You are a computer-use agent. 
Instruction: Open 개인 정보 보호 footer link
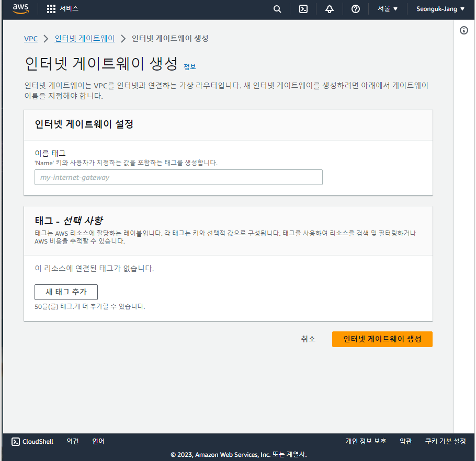(366, 441)
